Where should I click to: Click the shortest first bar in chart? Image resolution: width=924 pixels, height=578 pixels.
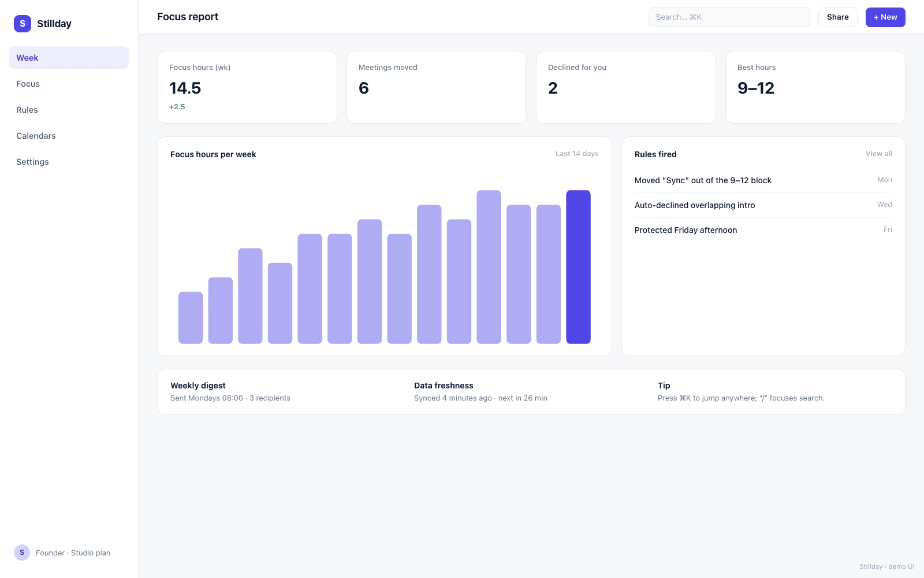[x=191, y=318]
